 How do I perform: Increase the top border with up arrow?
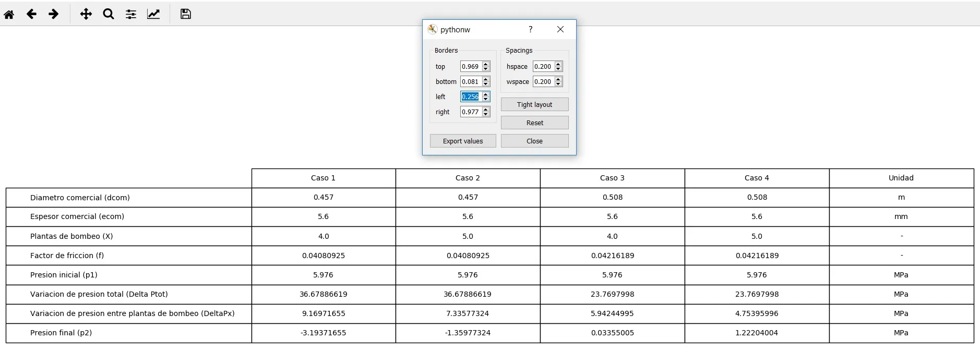[x=486, y=64]
